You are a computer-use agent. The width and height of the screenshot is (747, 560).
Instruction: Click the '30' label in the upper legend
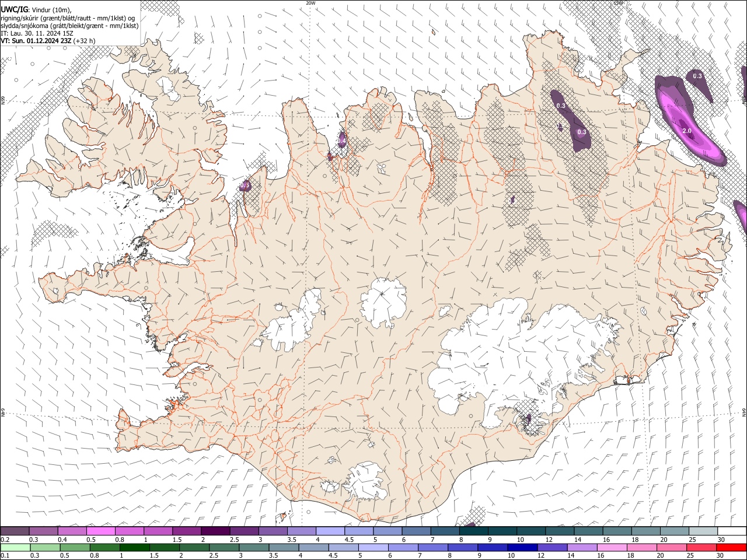tap(721, 540)
